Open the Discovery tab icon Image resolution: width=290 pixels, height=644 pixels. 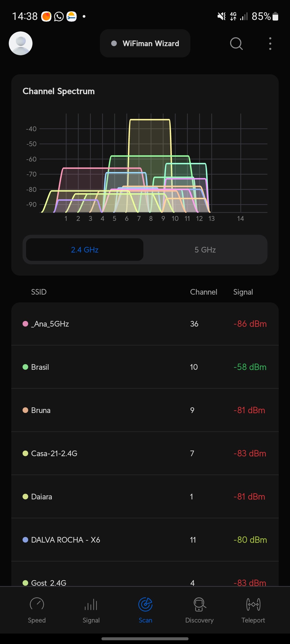click(200, 605)
